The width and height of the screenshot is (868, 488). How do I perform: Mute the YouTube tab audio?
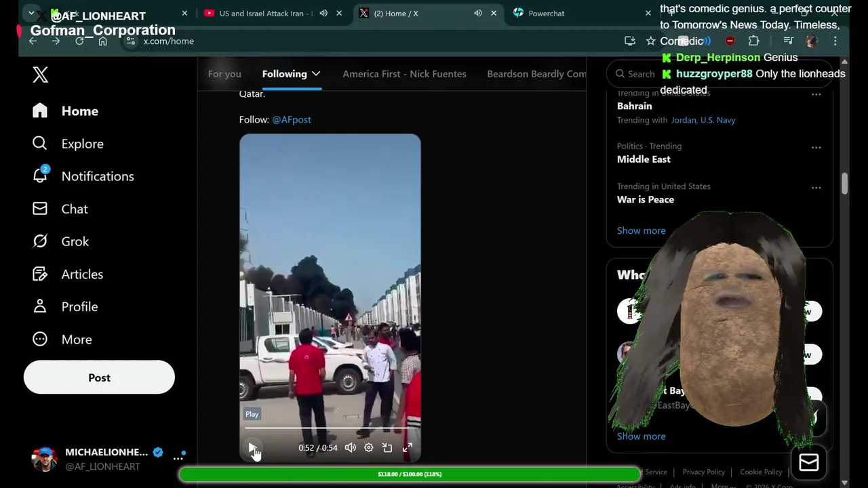[x=323, y=14]
